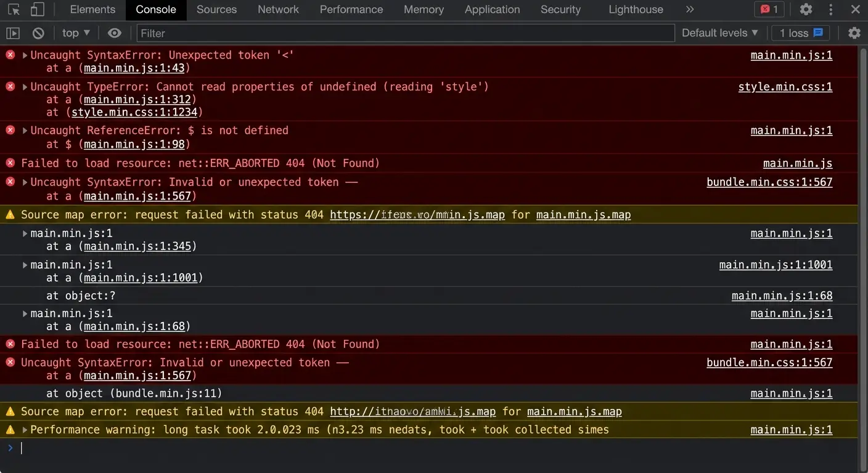Image resolution: width=868 pixels, height=473 pixels.
Task: Open console settings gear in filter bar
Action: pyautogui.click(x=854, y=33)
